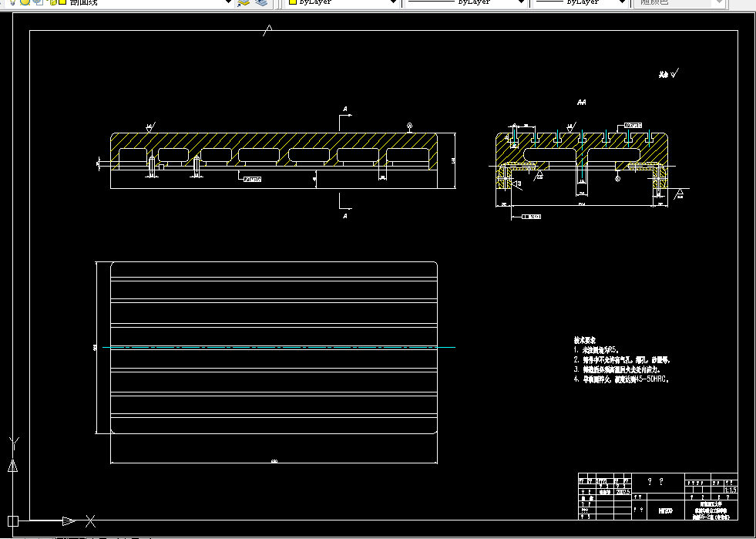Select the '技术要求' heading text
Viewport: 756px width, 539px height.
click(x=584, y=340)
